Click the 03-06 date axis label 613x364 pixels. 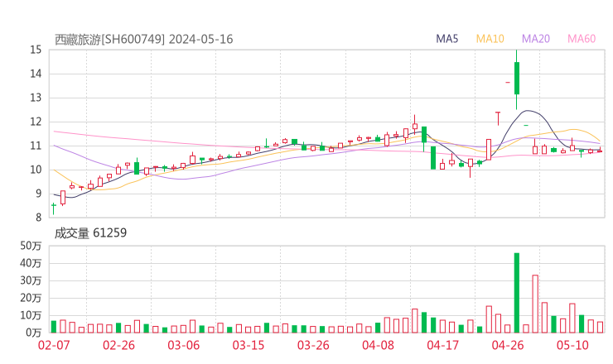pyautogui.click(x=183, y=345)
